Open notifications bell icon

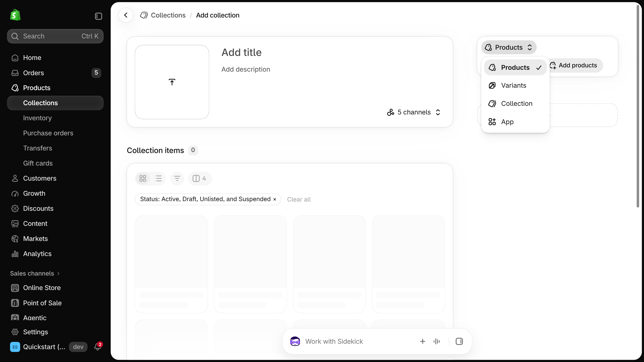click(97, 347)
